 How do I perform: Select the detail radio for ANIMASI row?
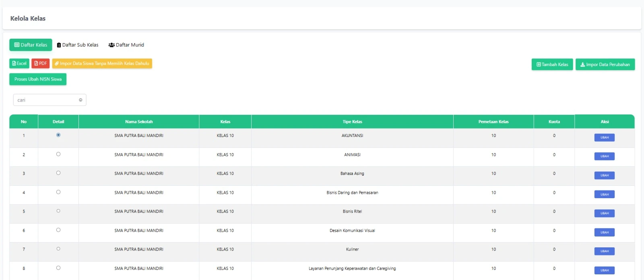[x=58, y=154]
